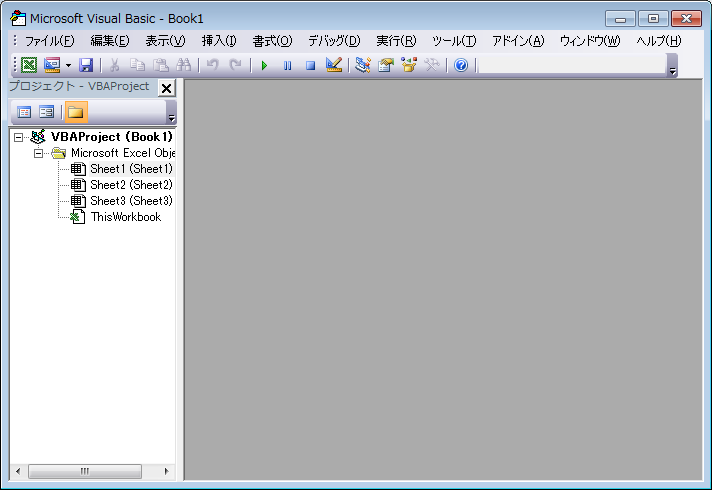Open the 表示(V) menu
This screenshot has height=490, width=712.
[x=165, y=41]
